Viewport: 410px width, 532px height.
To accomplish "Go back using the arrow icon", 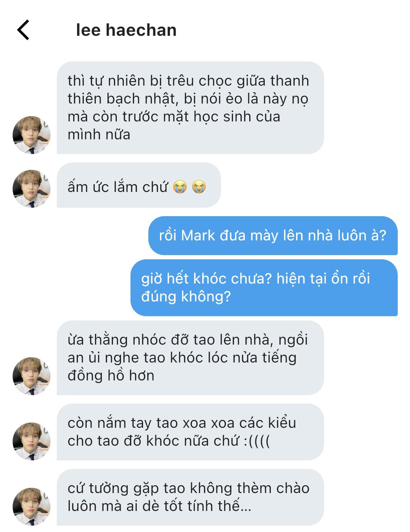I will [x=23, y=30].
